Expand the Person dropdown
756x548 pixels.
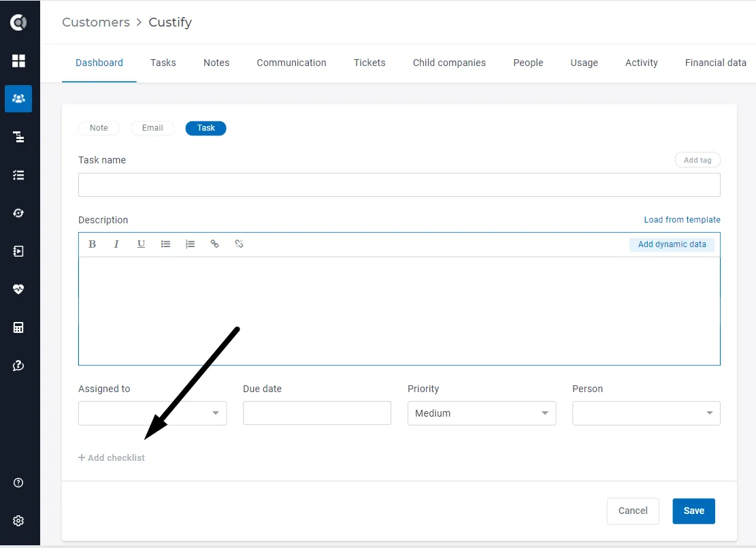click(646, 413)
